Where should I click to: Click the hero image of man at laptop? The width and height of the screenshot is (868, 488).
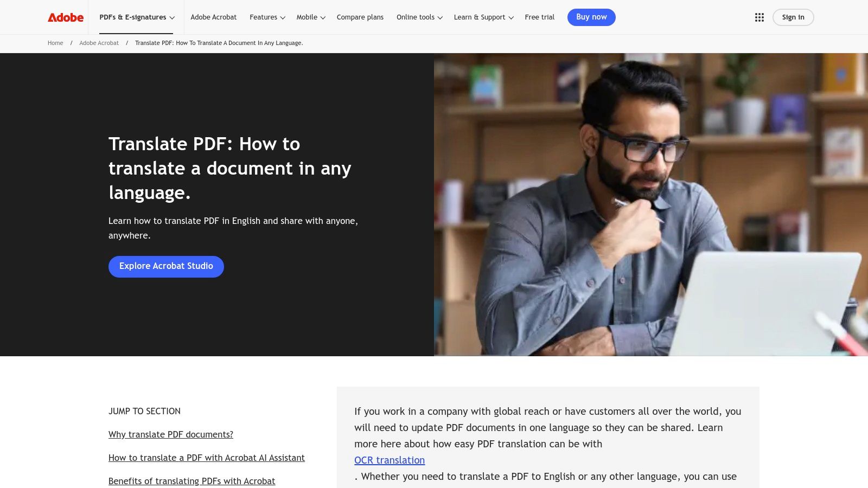651,206
